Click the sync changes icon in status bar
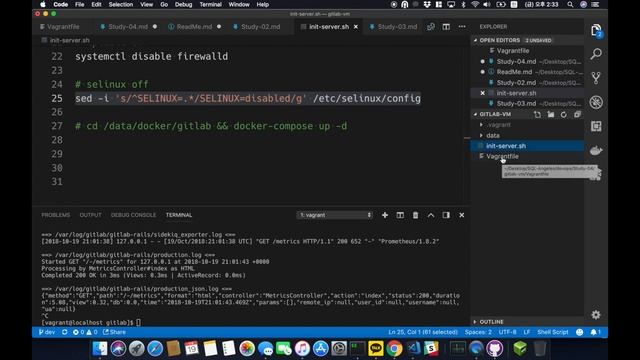Image resolution: width=640 pixels, height=360 pixels. (x=64, y=332)
